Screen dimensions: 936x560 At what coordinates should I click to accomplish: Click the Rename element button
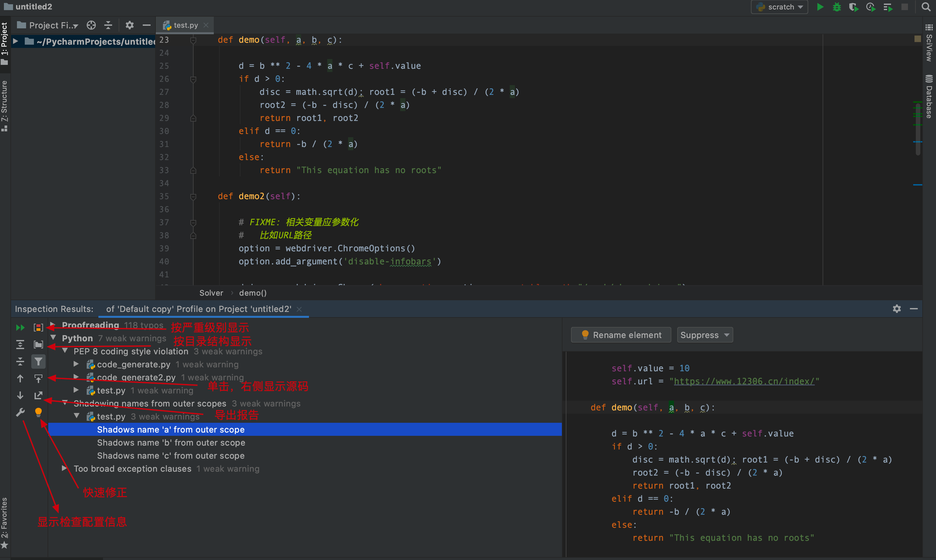(x=621, y=335)
